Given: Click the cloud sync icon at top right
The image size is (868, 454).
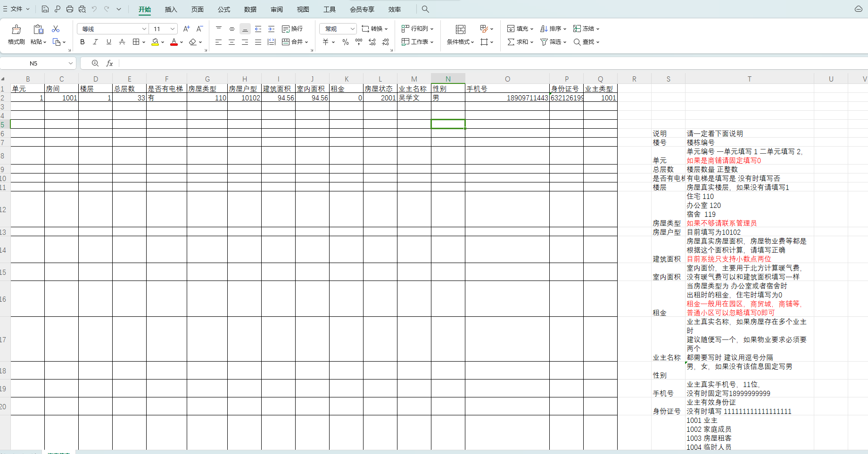Looking at the screenshot, I should (x=859, y=9).
